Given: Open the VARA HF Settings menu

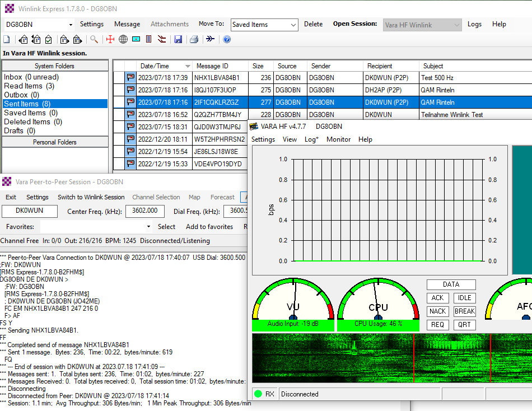Looking at the screenshot, I should pos(263,139).
